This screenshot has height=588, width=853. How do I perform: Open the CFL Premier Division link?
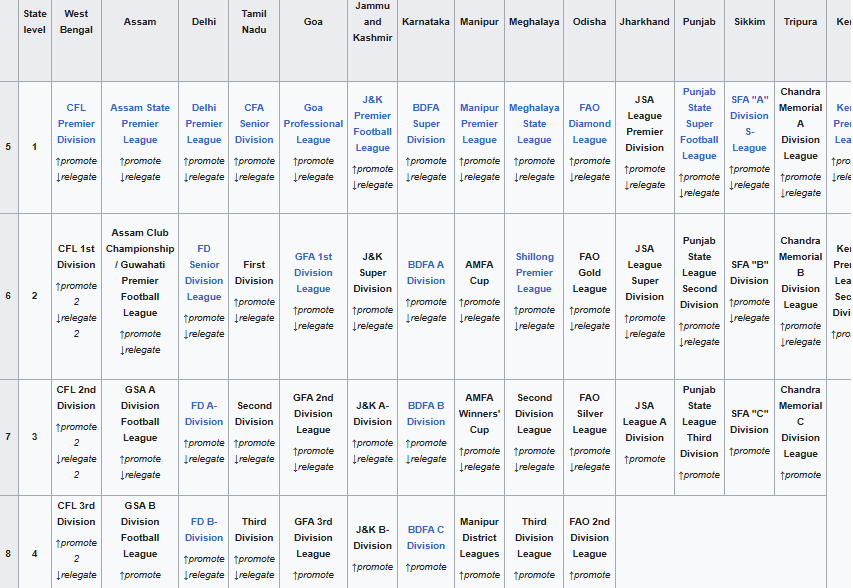pos(76,123)
